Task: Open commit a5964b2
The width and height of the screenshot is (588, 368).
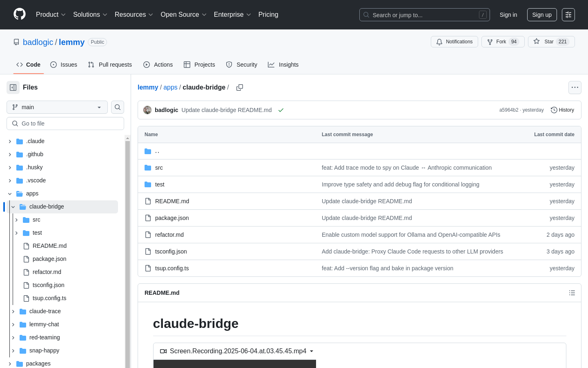Action: 509,110
